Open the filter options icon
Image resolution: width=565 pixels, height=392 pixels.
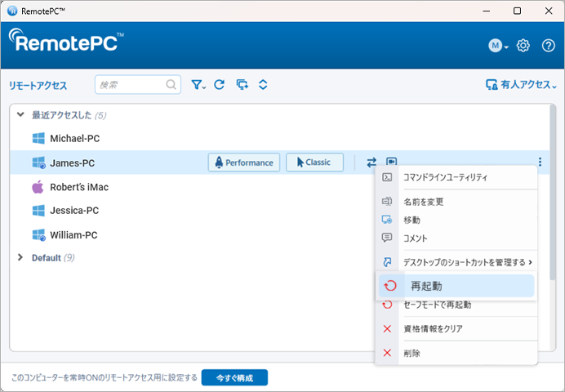click(198, 85)
